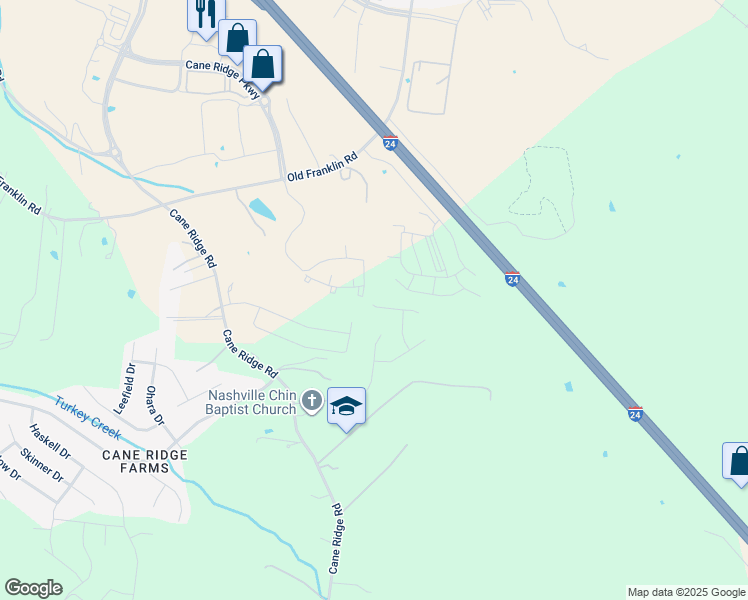
Task: Click the Turkey Creek label
Action: point(88,417)
